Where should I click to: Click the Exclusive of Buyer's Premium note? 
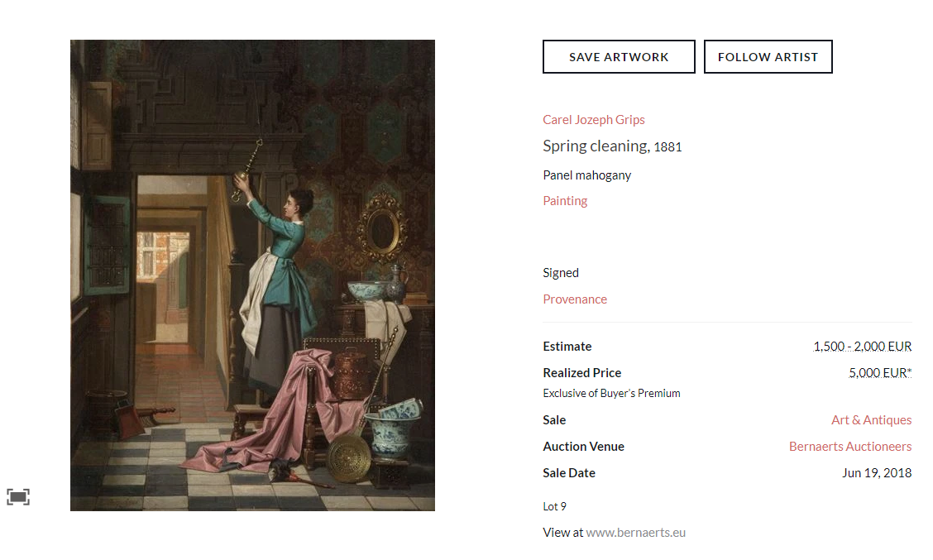(611, 393)
